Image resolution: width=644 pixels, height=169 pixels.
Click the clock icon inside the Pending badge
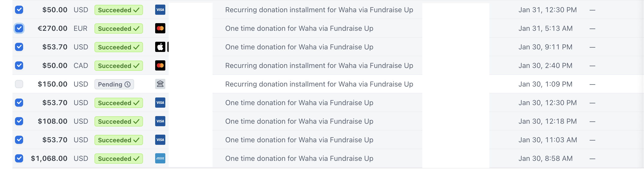(128, 84)
